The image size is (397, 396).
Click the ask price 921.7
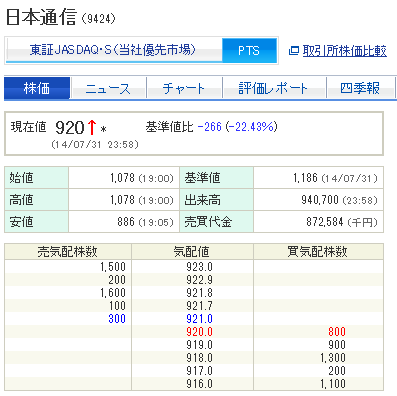[199, 306]
